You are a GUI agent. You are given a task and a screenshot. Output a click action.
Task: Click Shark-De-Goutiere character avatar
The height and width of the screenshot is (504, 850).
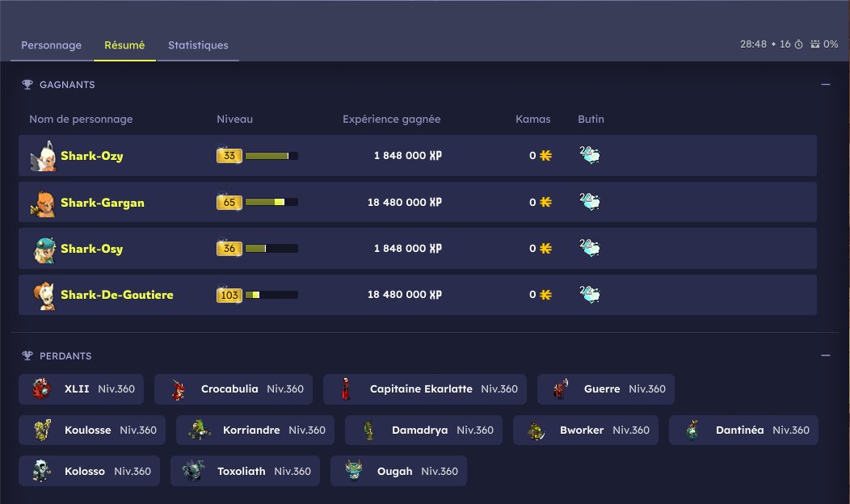44,296
